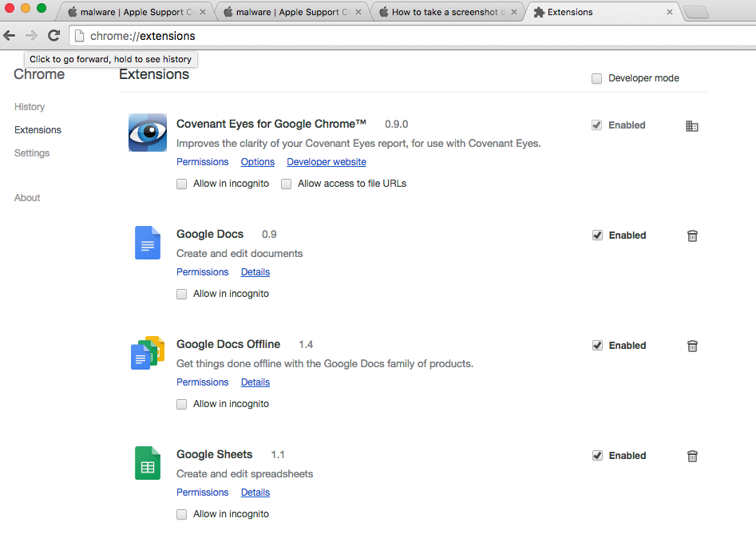The width and height of the screenshot is (756, 546).
Task: Click the Create and edit spreadsheets description
Action: tap(244, 474)
